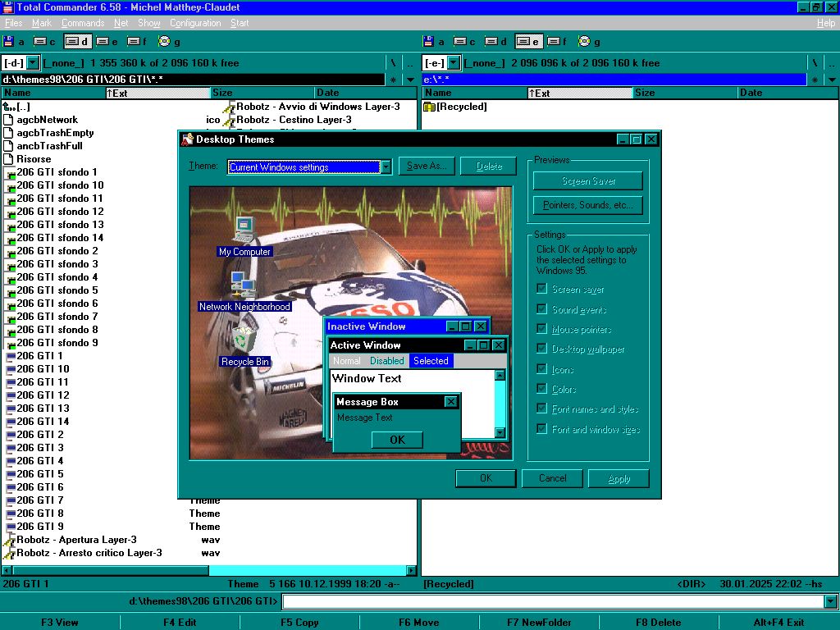This screenshot has height=630, width=840.
Task: Open the Theme dropdown list
Action: pos(386,167)
